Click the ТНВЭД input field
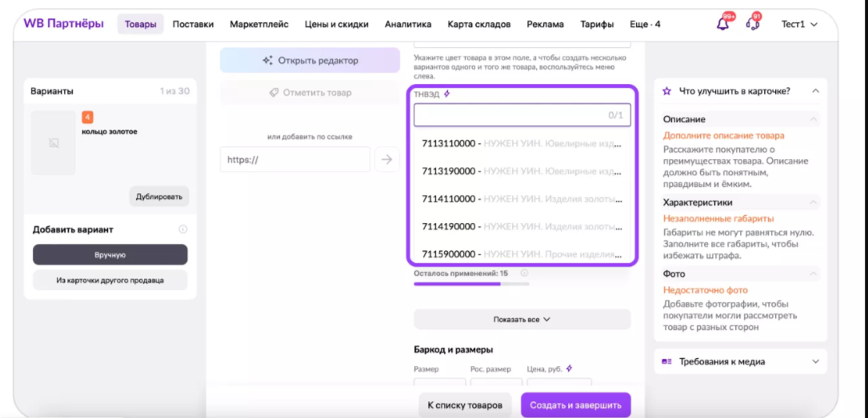Viewport: 868px width, 418px height. (x=512, y=116)
